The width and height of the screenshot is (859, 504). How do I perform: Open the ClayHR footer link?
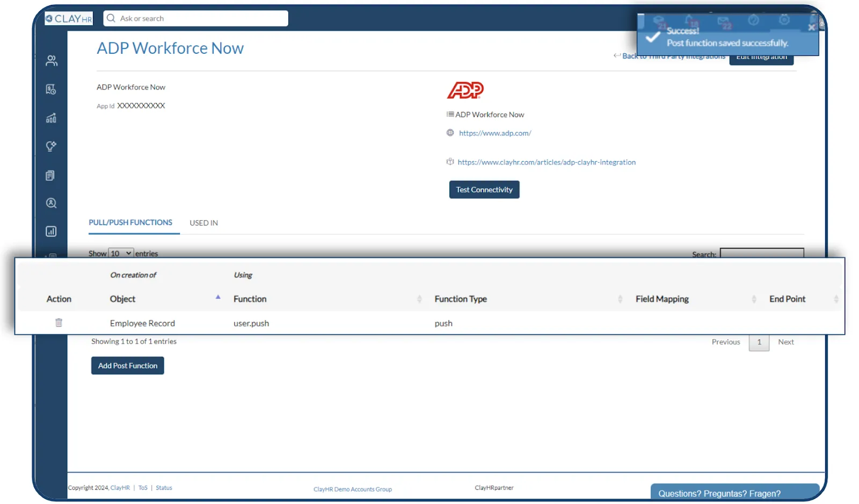click(x=120, y=488)
